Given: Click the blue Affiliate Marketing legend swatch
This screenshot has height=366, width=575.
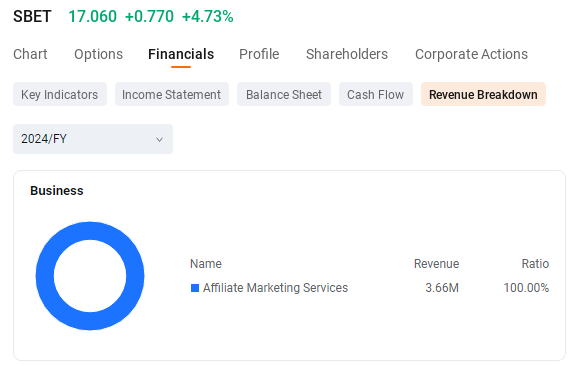Looking at the screenshot, I should pos(195,288).
